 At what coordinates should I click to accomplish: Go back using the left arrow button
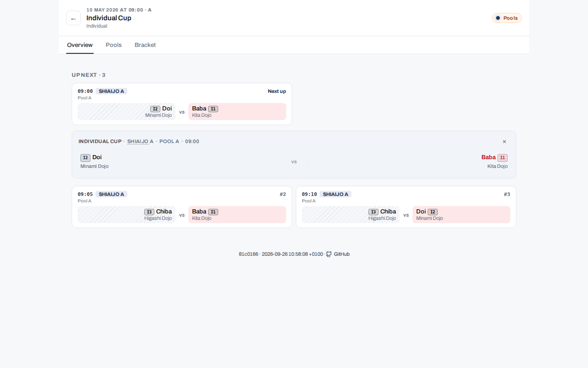click(73, 18)
